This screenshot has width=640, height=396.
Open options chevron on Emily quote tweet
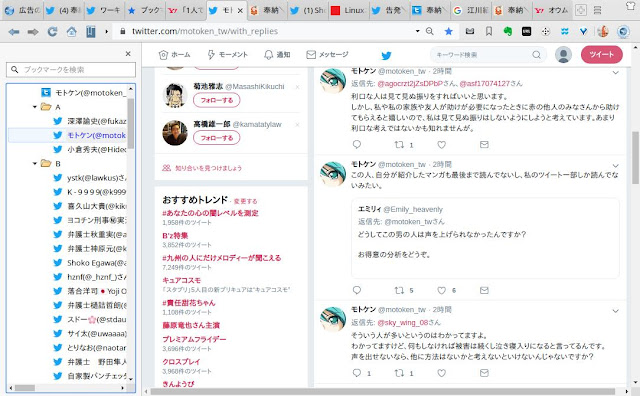[616, 166]
